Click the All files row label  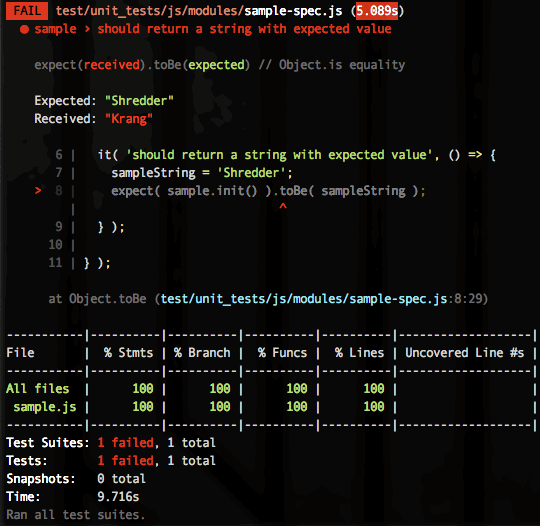38,389
